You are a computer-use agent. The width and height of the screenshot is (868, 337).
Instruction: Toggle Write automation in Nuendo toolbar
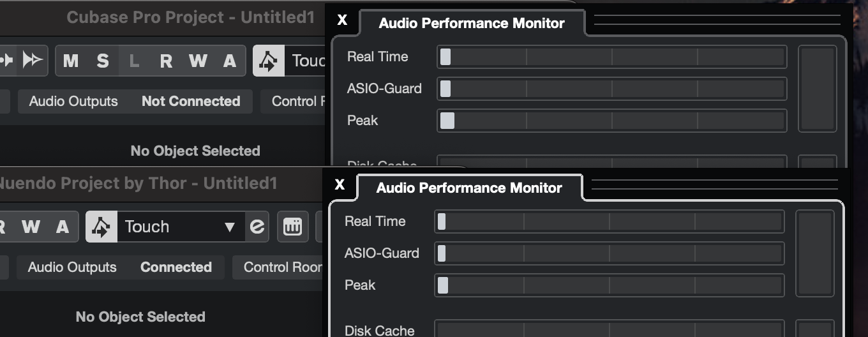point(31,227)
